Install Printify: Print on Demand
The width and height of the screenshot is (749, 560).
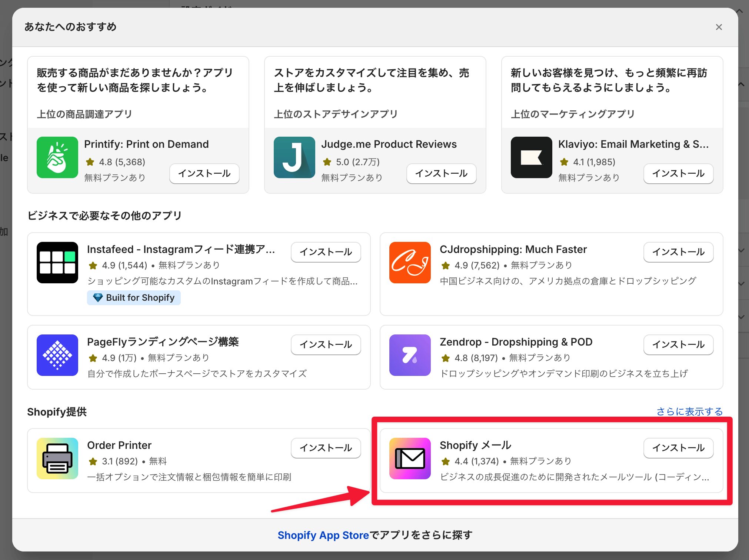[x=204, y=173]
